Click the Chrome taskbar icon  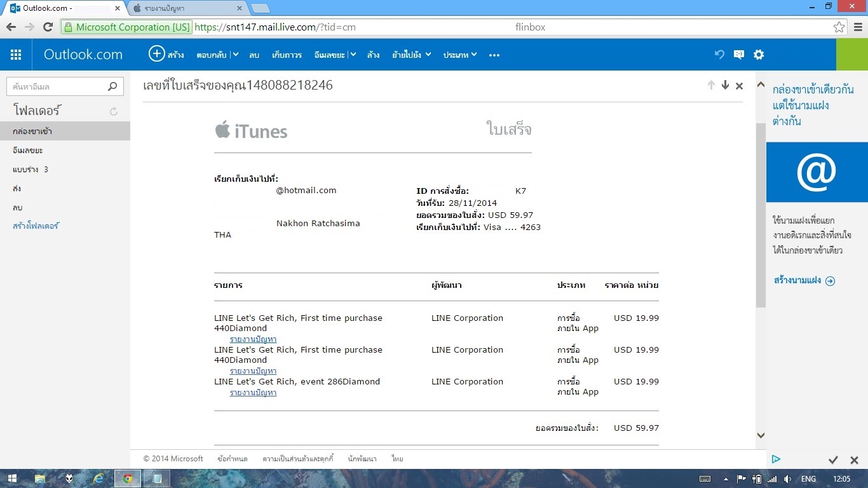click(x=128, y=478)
